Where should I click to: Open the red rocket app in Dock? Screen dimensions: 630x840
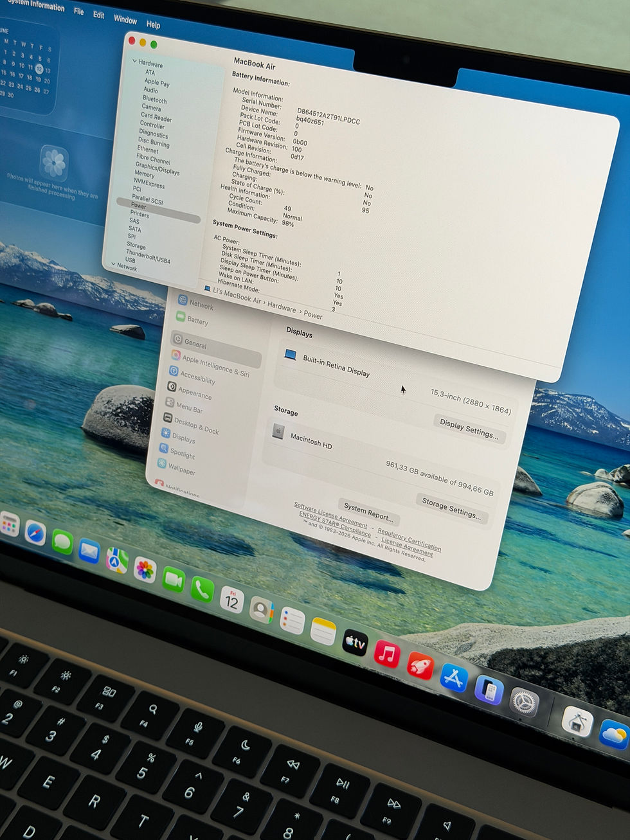420,666
